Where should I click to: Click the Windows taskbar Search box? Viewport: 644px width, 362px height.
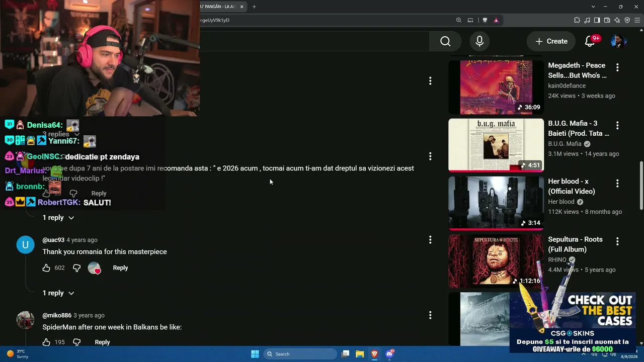point(300,354)
